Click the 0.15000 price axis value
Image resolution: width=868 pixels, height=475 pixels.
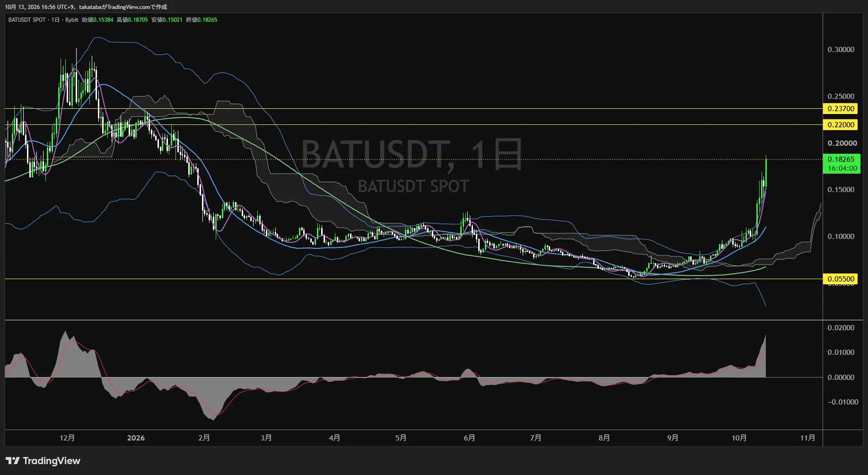tap(841, 190)
